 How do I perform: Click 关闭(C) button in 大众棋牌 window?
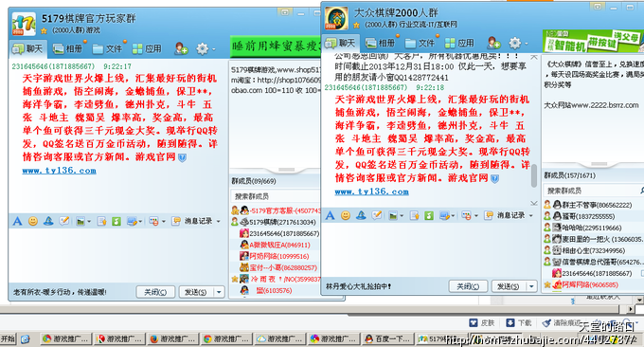tap(468, 286)
